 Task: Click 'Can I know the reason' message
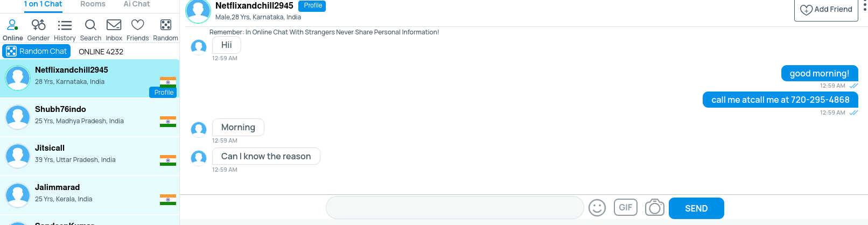(266, 156)
